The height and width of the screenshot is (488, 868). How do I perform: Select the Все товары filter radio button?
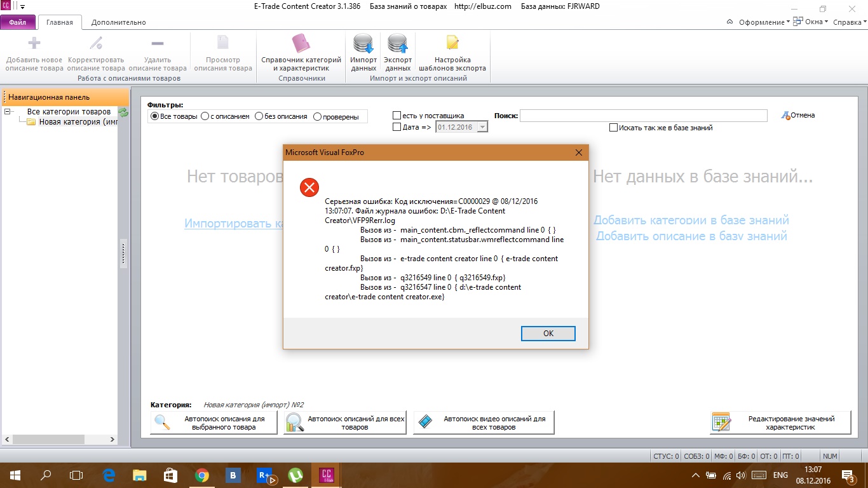pyautogui.click(x=154, y=116)
